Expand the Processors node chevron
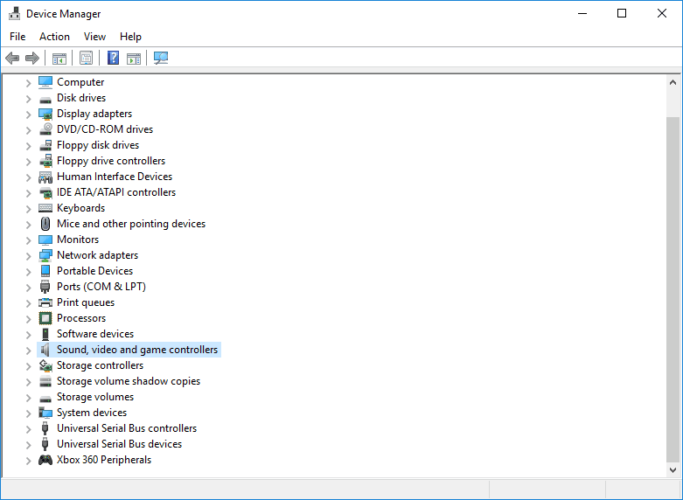Image resolution: width=683 pixels, height=500 pixels. coord(28,319)
